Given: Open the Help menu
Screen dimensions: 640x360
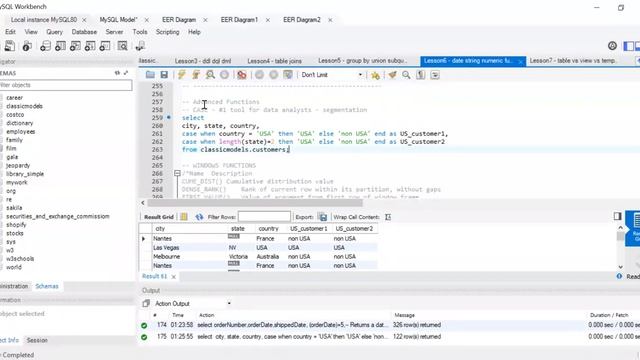Looking at the screenshot, I should tap(194, 32).
